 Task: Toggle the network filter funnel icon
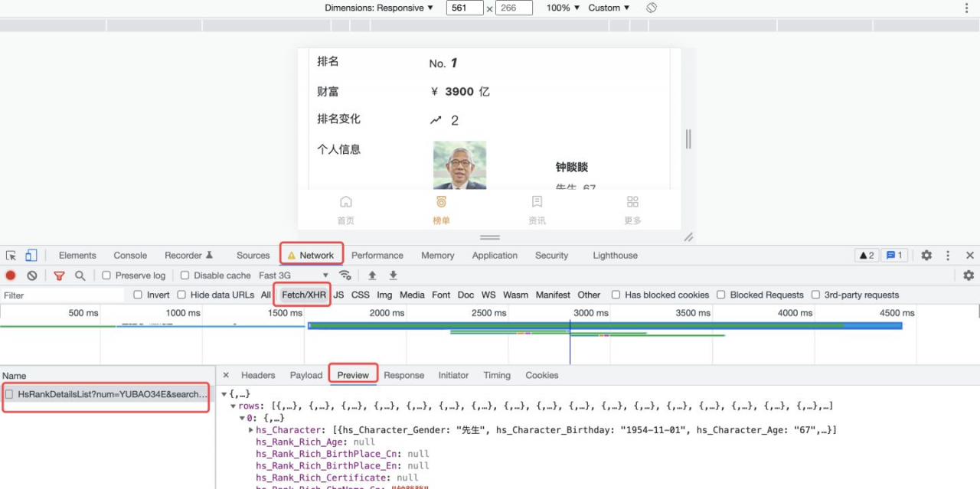(59, 275)
